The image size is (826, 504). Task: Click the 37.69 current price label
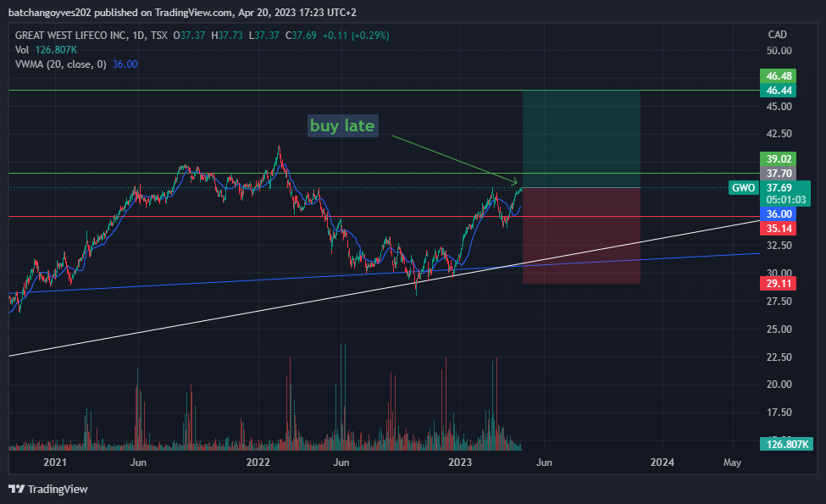(x=779, y=188)
